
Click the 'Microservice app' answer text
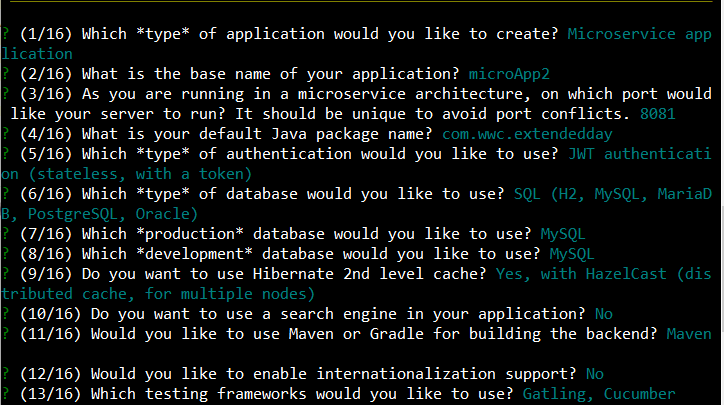tap(640, 35)
